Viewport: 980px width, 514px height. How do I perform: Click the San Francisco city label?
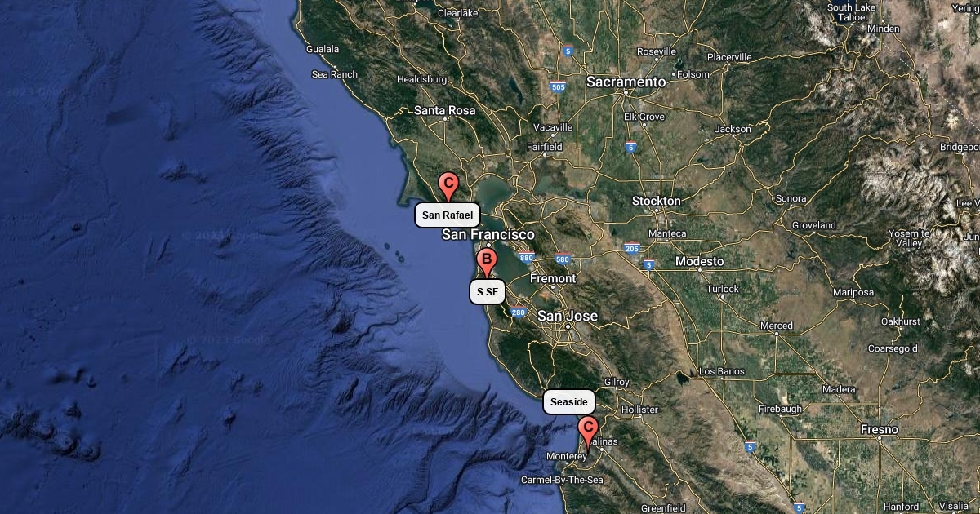pyautogui.click(x=488, y=235)
